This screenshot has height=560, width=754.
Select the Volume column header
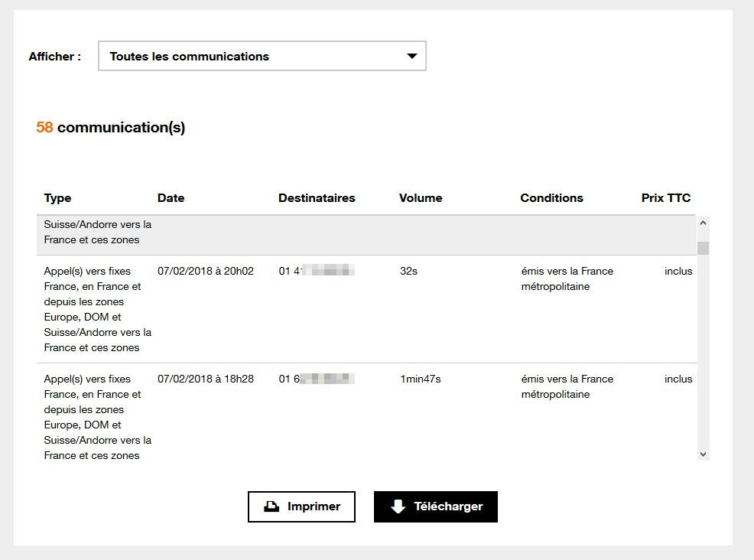click(421, 198)
